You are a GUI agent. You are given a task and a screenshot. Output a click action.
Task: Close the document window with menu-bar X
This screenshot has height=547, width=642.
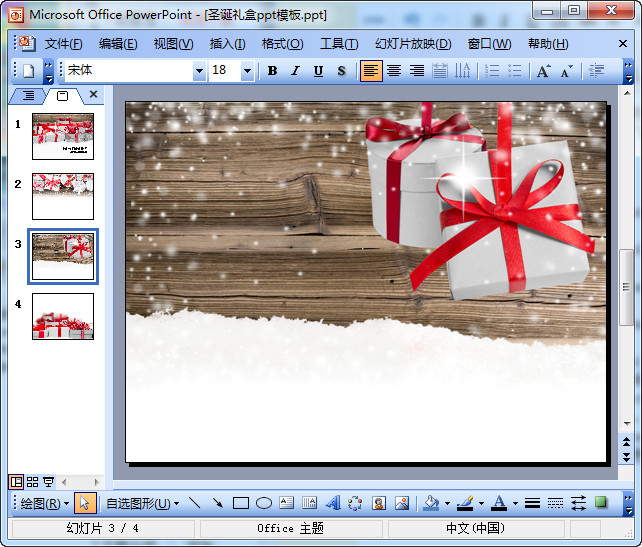[623, 43]
